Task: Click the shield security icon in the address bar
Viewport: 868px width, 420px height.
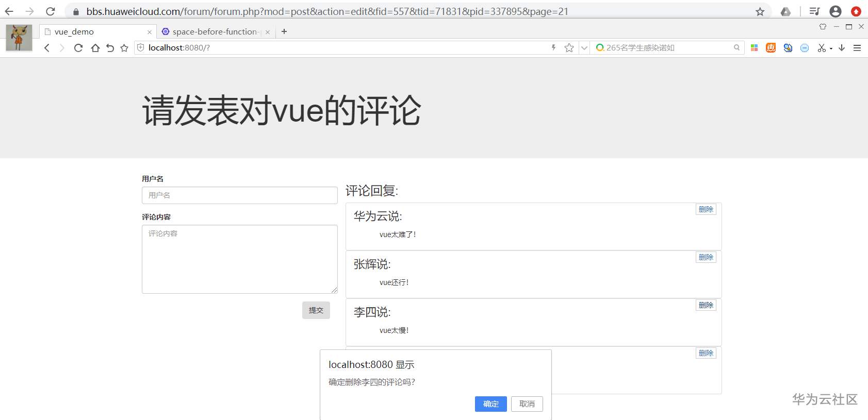Action: pyautogui.click(x=140, y=47)
